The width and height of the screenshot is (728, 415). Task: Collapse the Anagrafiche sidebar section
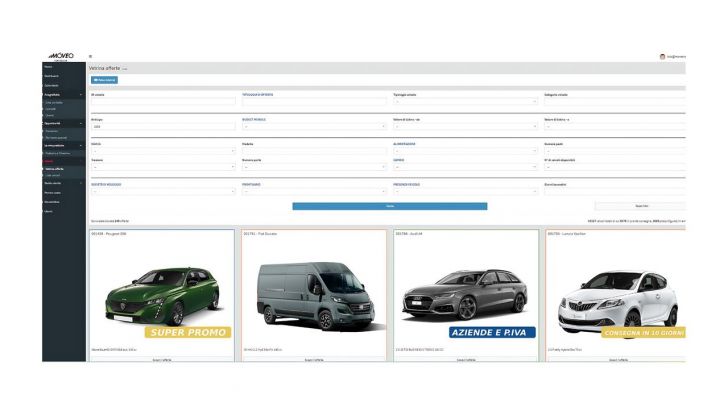click(64, 95)
